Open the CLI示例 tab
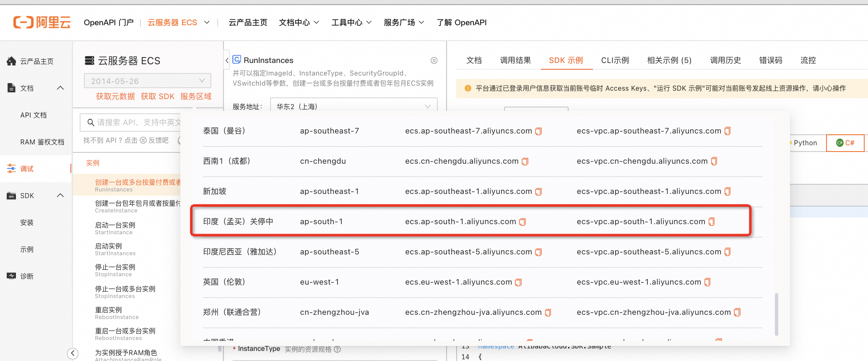 [x=615, y=60]
